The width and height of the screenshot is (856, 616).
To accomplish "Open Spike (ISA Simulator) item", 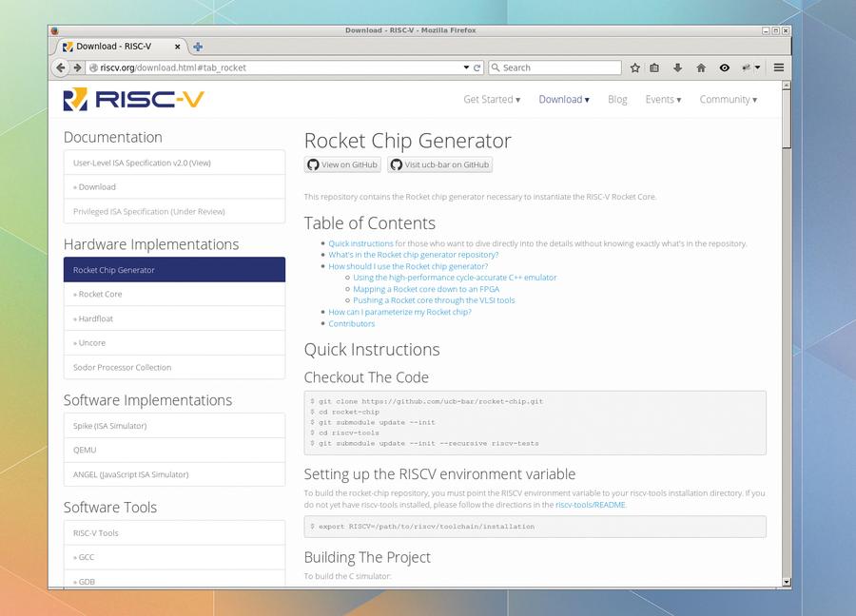I will (x=174, y=426).
